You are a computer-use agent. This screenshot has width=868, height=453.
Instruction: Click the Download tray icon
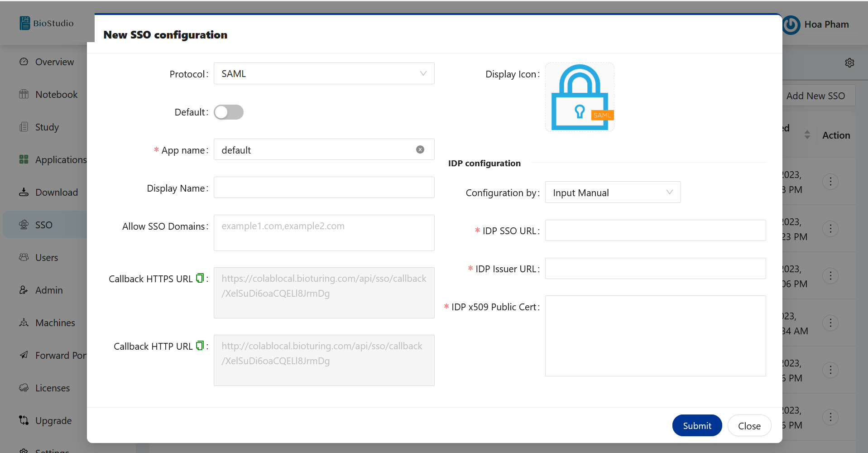pyautogui.click(x=24, y=192)
